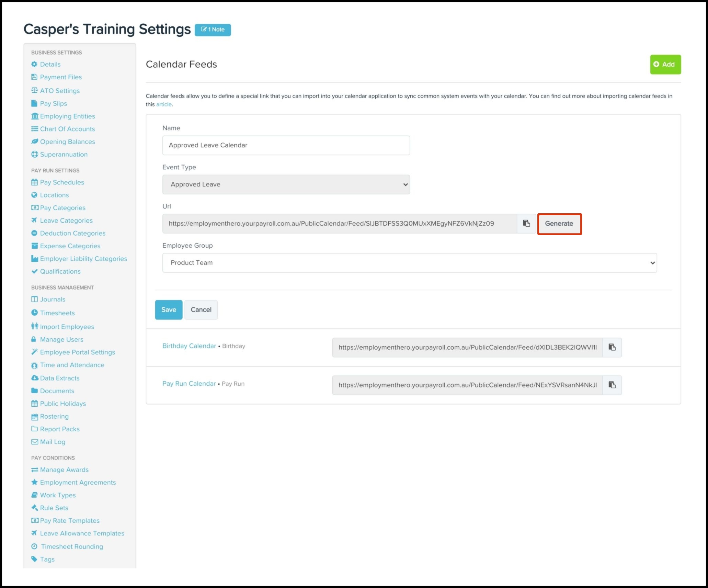The image size is (708, 588).
Task: Open Pay Schedules settings
Action: (62, 182)
